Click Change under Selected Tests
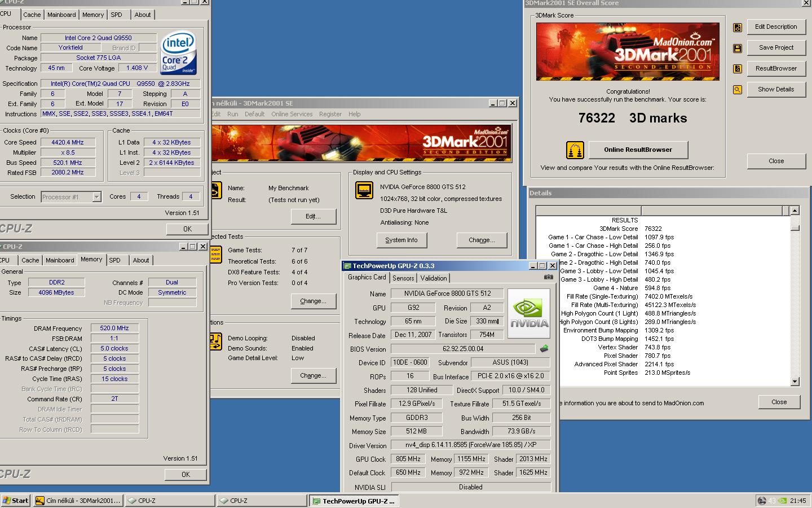This screenshot has height=508, width=812. click(x=313, y=301)
